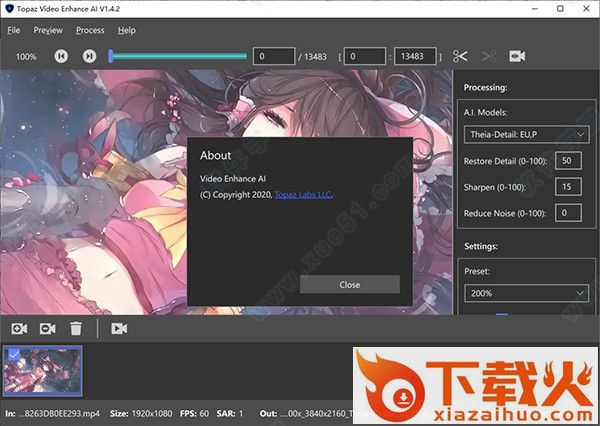Click the preview camera icon in toolbar
This screenshot has width=600, height=426.
(x=517, y=56)
